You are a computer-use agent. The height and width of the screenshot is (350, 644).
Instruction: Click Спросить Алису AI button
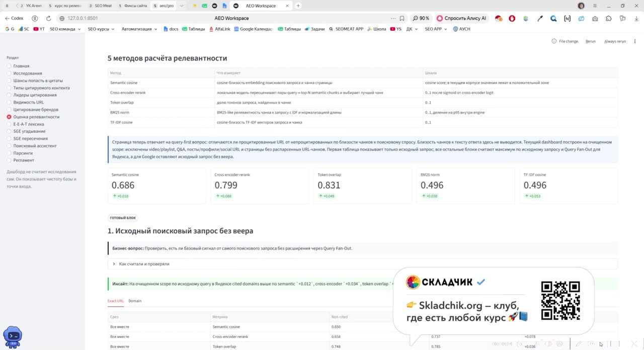tap(461, 18)
